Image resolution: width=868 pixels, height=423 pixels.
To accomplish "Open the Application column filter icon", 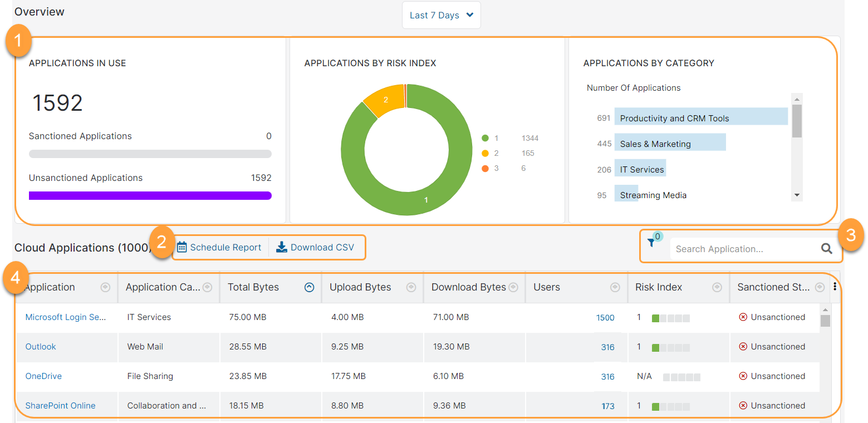I will [105, 287].
